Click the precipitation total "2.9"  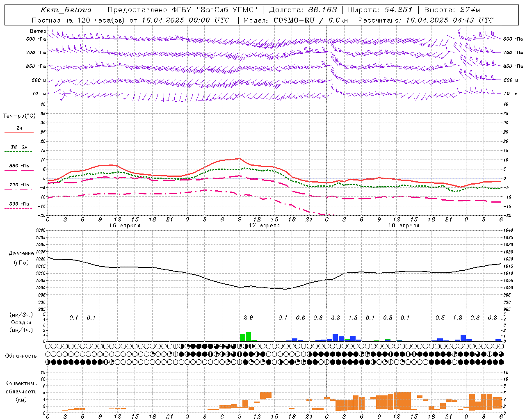(248, 318)
